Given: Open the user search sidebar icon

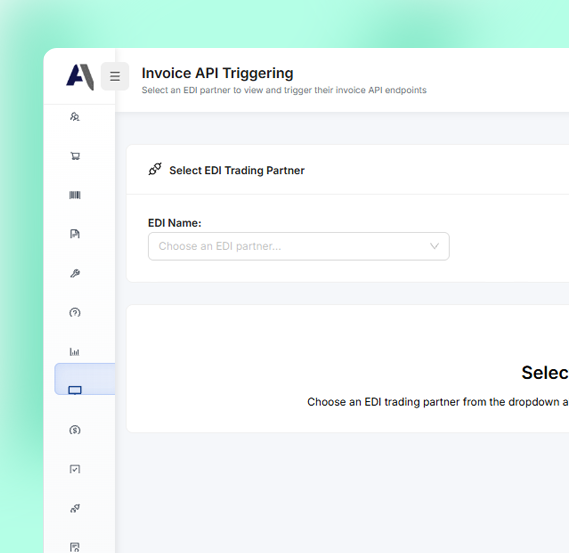Looking at the screenshot, I should pos(75,117).
